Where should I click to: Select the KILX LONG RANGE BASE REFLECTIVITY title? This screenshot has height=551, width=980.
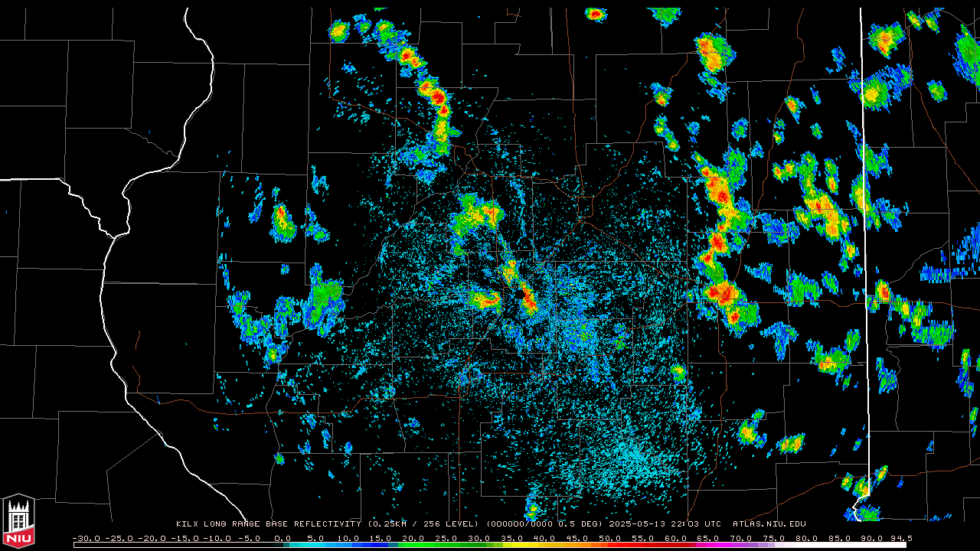269,524
